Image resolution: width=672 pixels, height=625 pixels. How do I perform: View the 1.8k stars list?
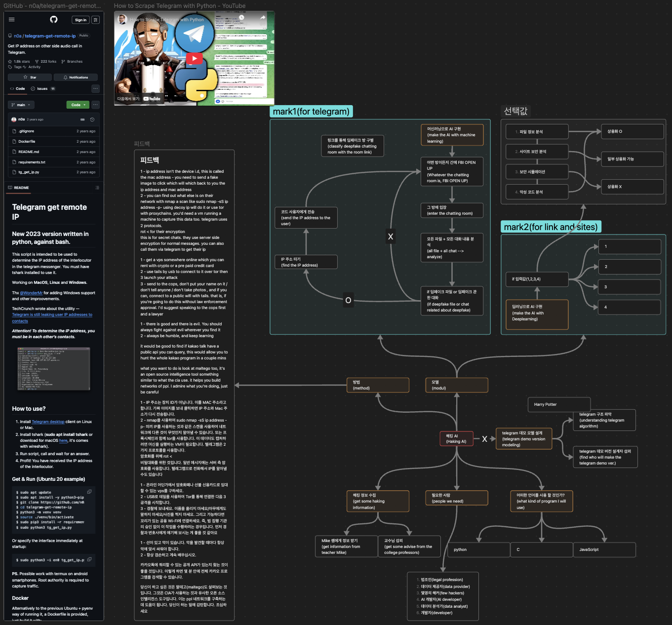point(19,62)
